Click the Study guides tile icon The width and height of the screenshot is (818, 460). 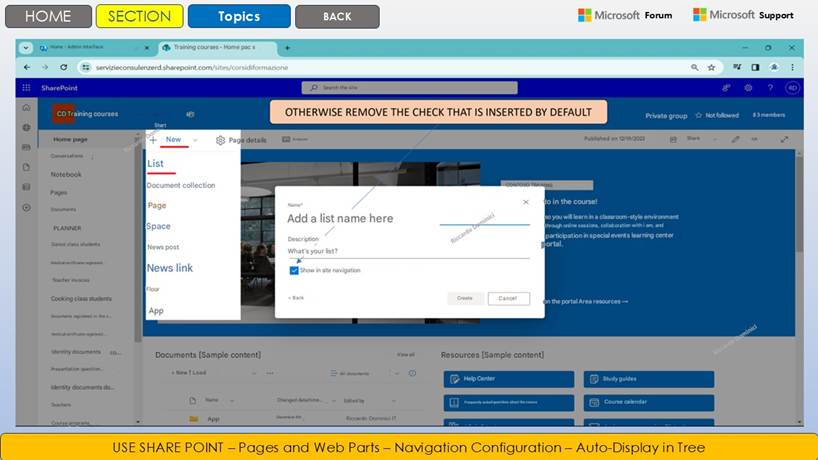pos(594,379)
